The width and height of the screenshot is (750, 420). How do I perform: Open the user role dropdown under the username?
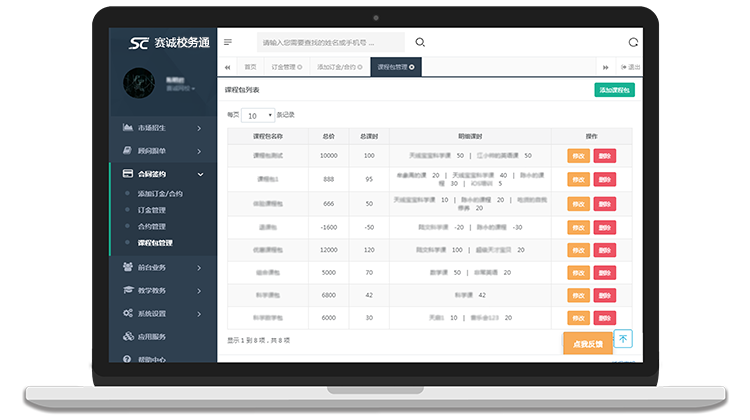pyautogui.click(x=180, y=88)
